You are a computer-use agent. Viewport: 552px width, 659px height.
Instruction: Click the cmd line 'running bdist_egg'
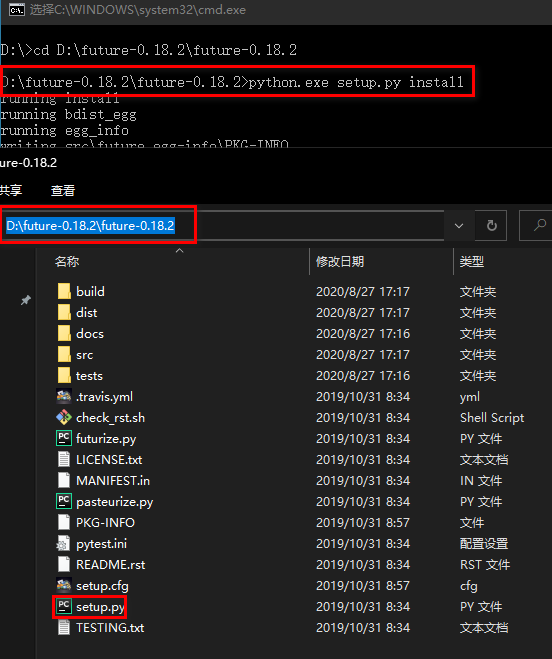[69, 114]
